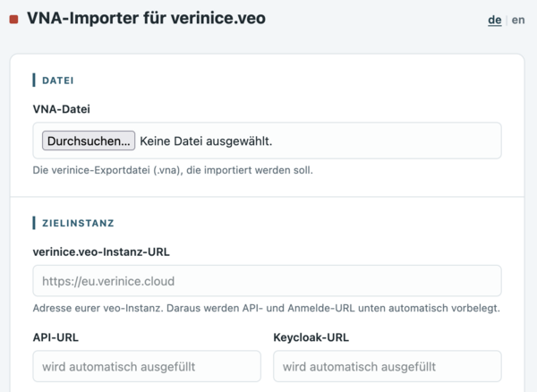The width and height of the screenshot is (537, 392).
Task: Click the DATEI section heading
Action: (58, 81)
